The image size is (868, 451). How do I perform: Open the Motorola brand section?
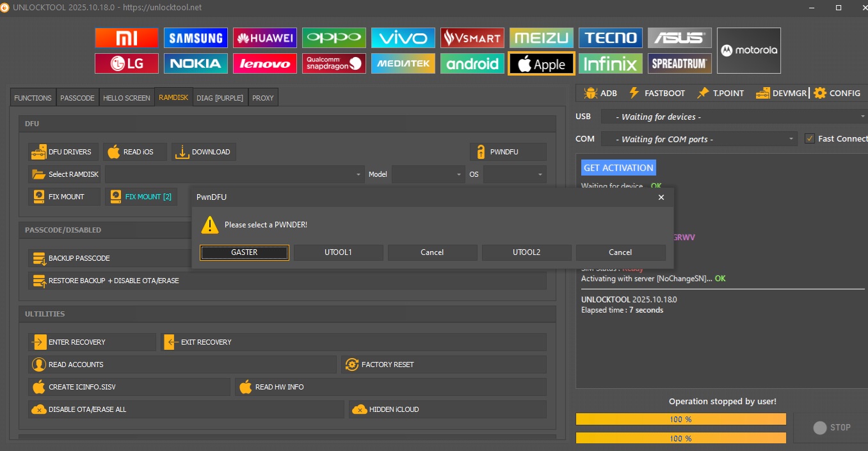tap(748, 51)
